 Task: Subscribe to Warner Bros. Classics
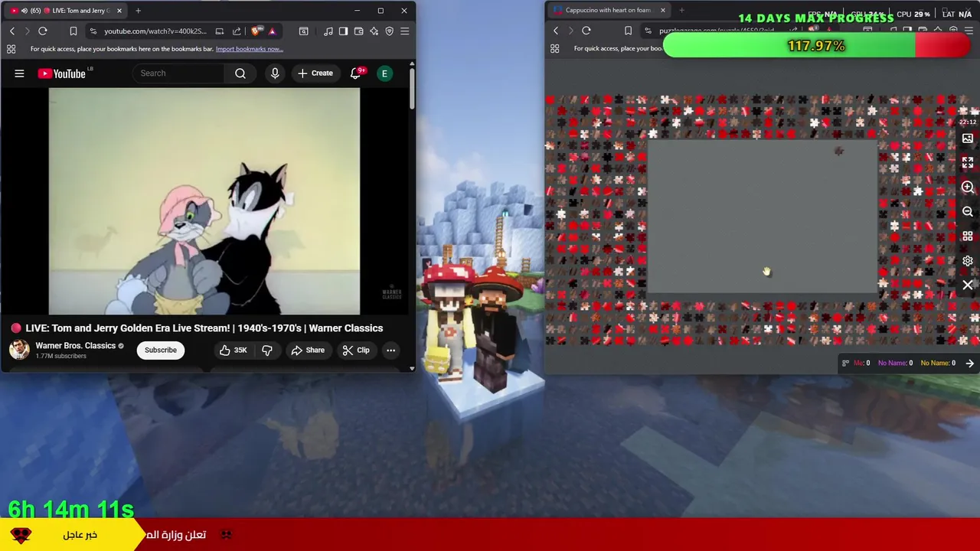pyautogui.click(x=161, y=350)
